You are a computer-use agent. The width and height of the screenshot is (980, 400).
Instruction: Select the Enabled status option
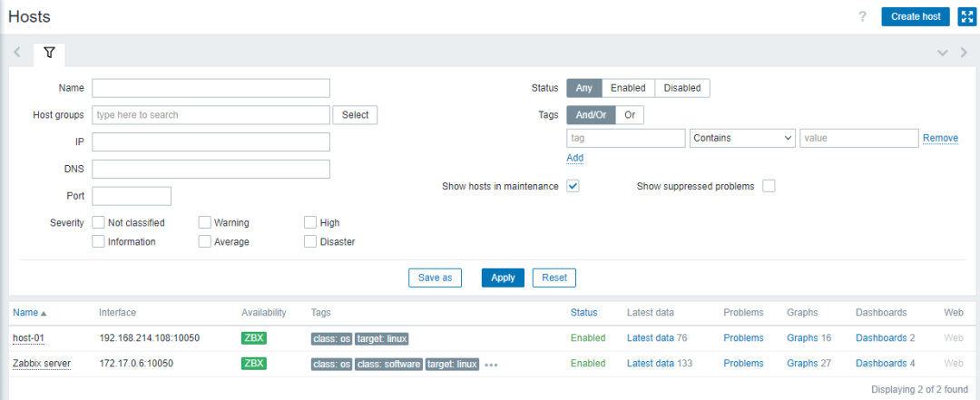[628, 88]
